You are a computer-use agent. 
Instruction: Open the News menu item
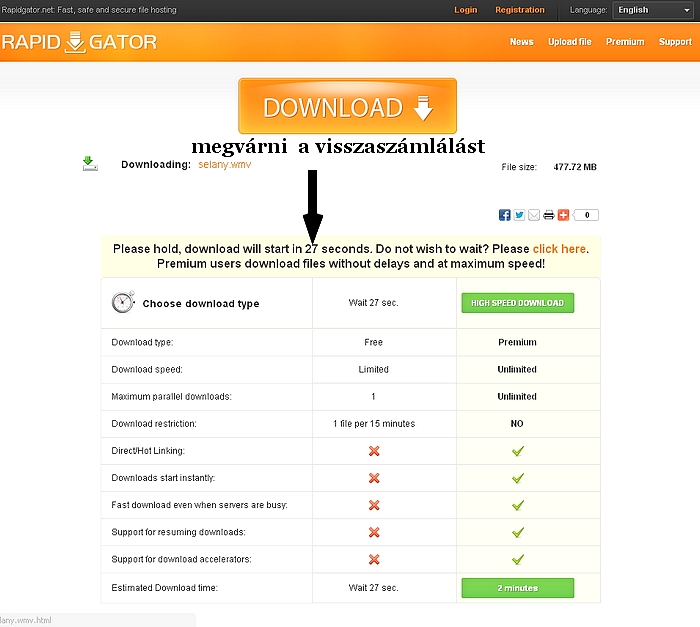521,42
